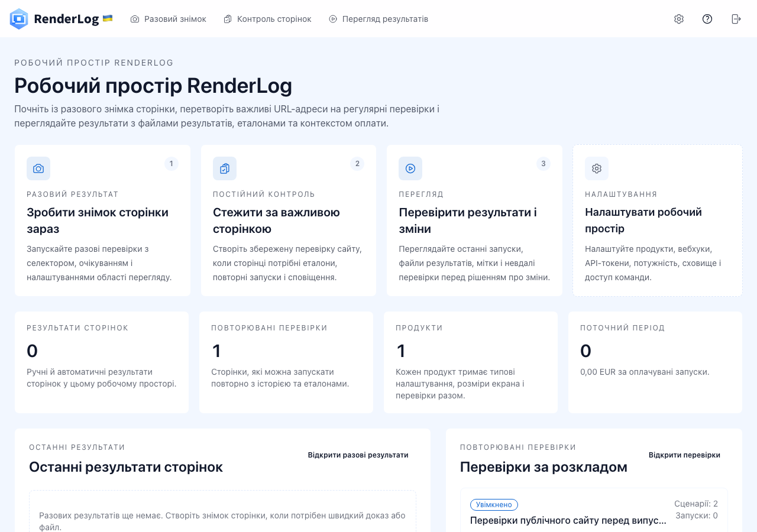This screenshot has width=757, height=532.
Task: Click the RenderLog logo icon
Action: [x=19, y=19]
